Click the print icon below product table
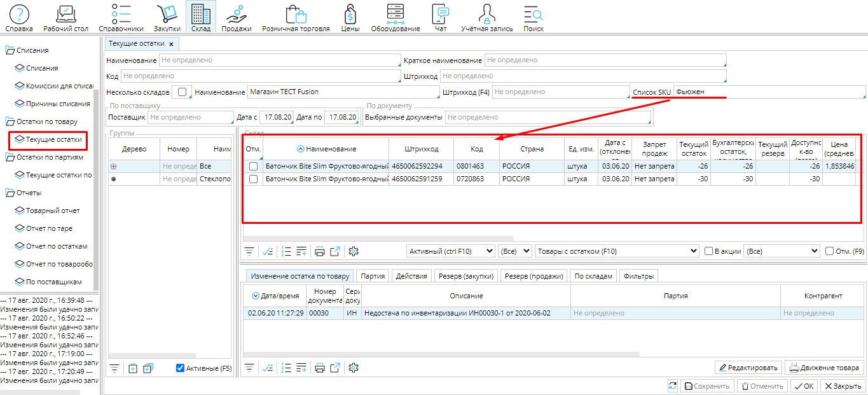The width and height of the screenshot is (868, 395). [x=320, y=251]
